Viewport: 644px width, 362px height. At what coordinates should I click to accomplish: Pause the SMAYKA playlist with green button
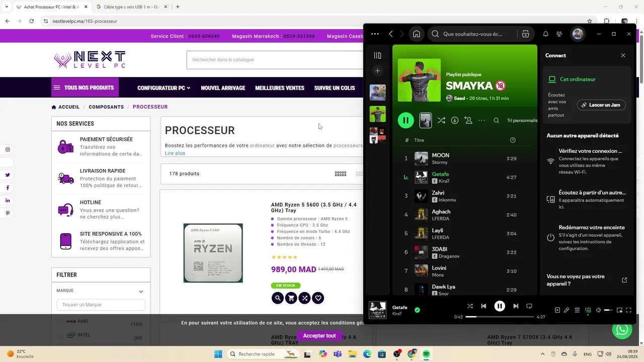pyautogui.click(x=406, y=120)
